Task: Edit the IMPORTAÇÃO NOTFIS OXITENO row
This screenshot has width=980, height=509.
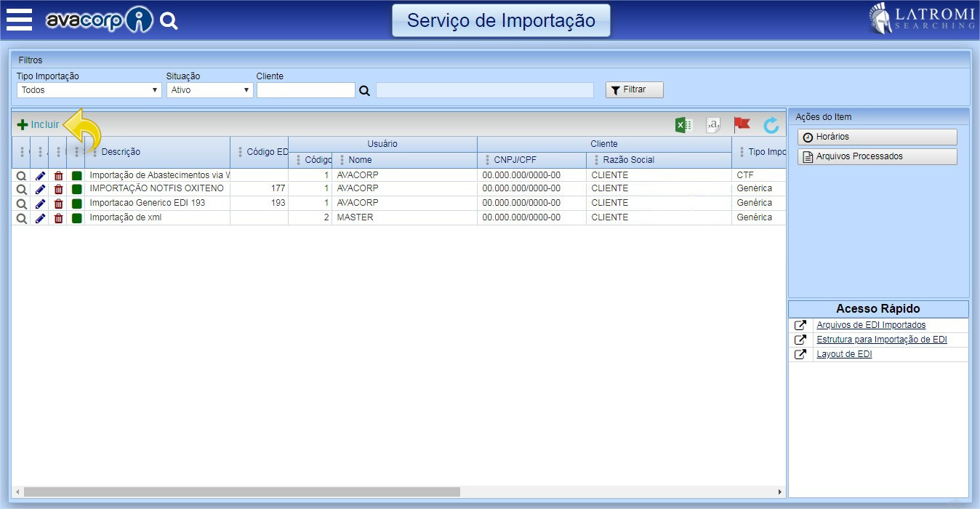Action: [41, 189]
